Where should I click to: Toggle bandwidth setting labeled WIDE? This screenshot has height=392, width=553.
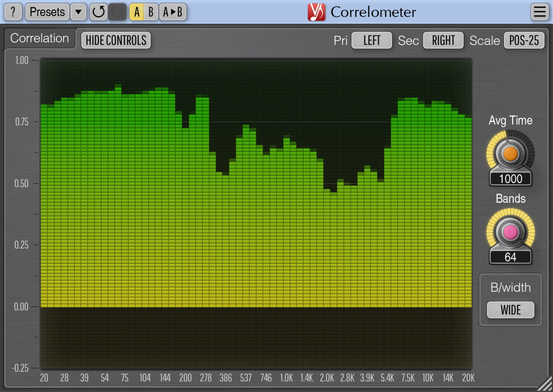click(510, 310)
